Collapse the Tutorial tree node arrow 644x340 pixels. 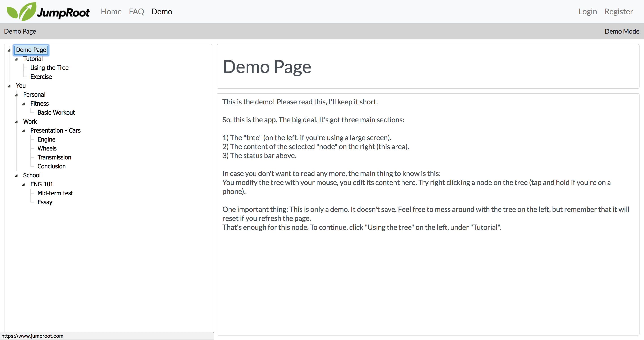(x=16, y=59)
